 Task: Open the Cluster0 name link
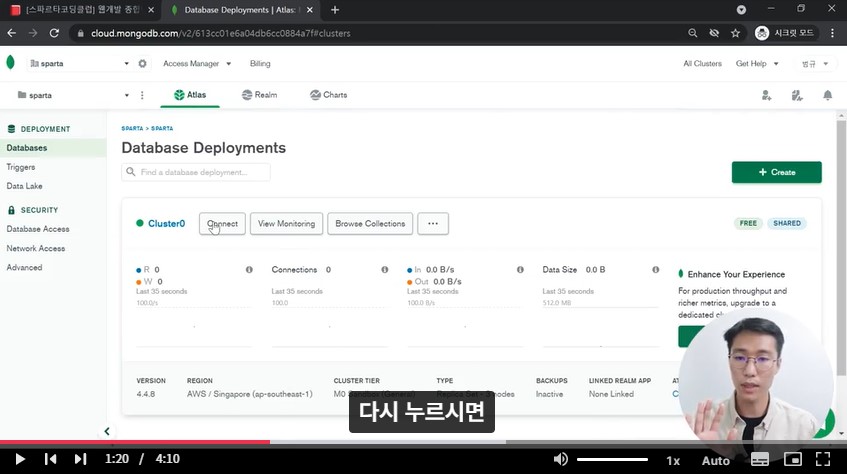[166, 223]
